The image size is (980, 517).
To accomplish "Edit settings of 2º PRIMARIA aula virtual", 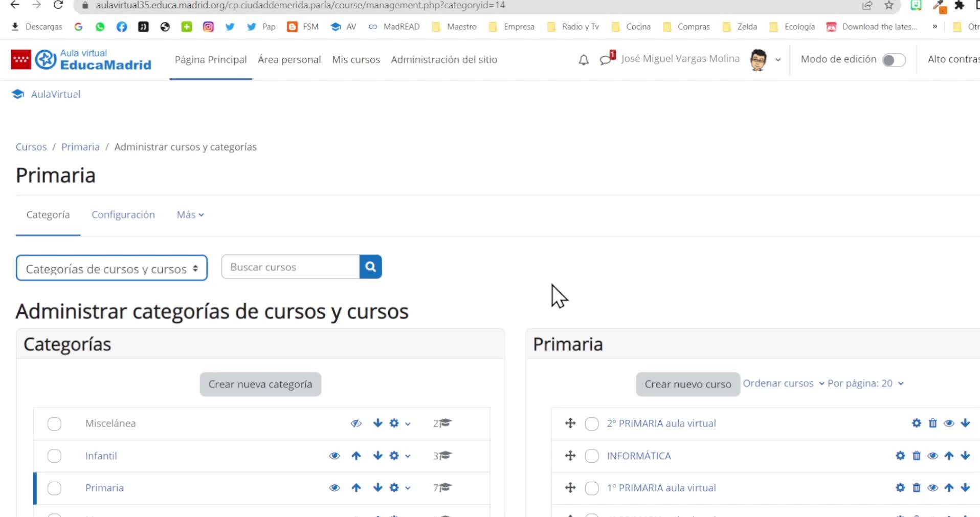I will [x=917, y=423].
